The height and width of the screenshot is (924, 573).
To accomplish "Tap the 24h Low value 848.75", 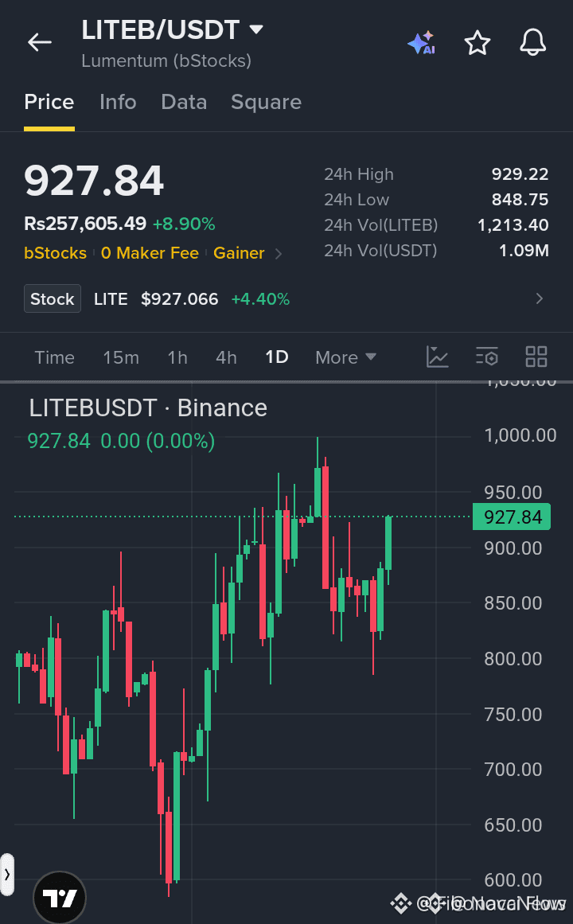I will (520, 199).
